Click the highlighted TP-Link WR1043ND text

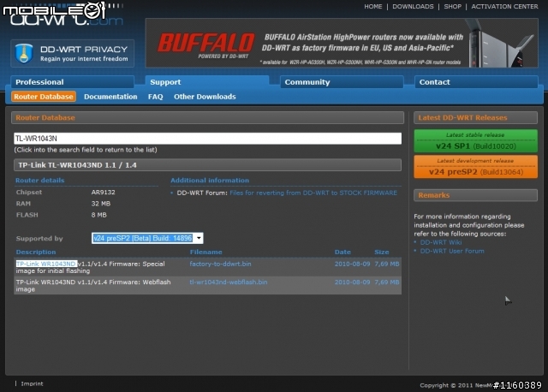(x=46, y=264)
